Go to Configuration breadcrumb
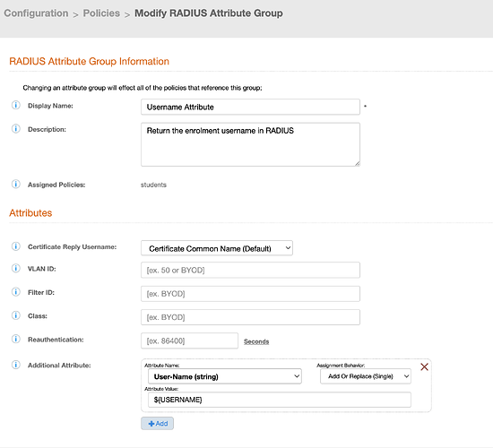This screenshot has height=448, width=493. click(36, 13)
